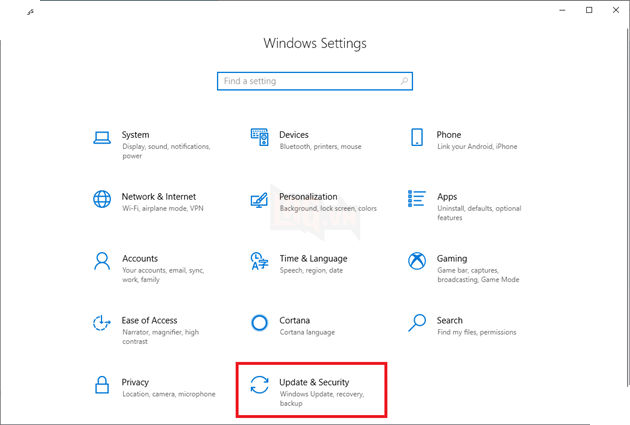This screenshot has width=630, height=425.
Task: Select the Privacy padlock icon
Action: coord(102,385)
